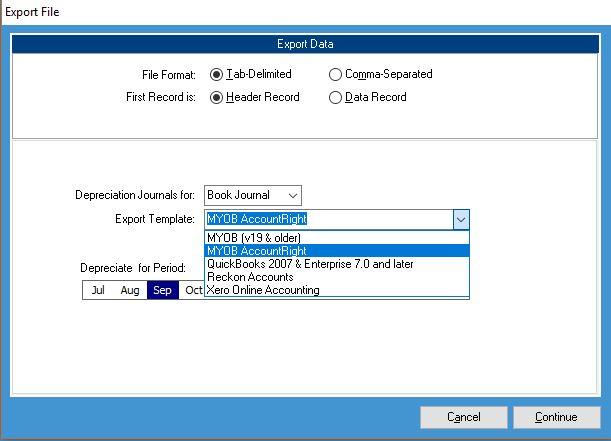
Task: Click the Export Template field showing MYOB AccountRight
Action: 328,219
